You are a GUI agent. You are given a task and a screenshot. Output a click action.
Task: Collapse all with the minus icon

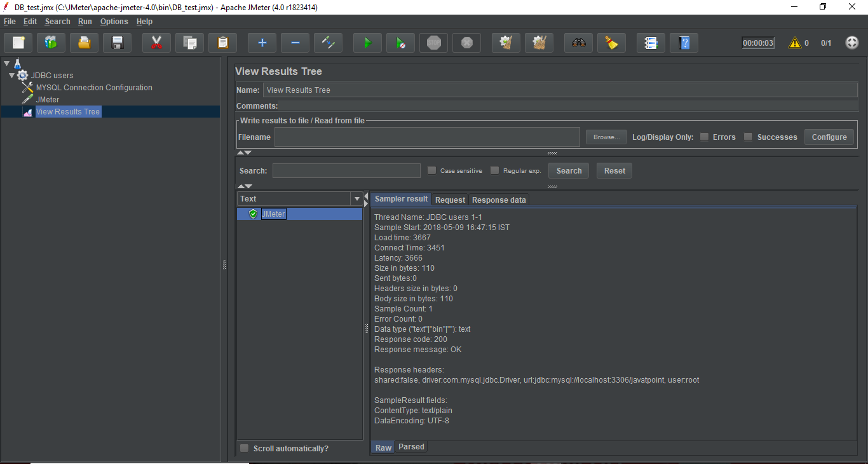pyautogui.click(x=295, y=43)
